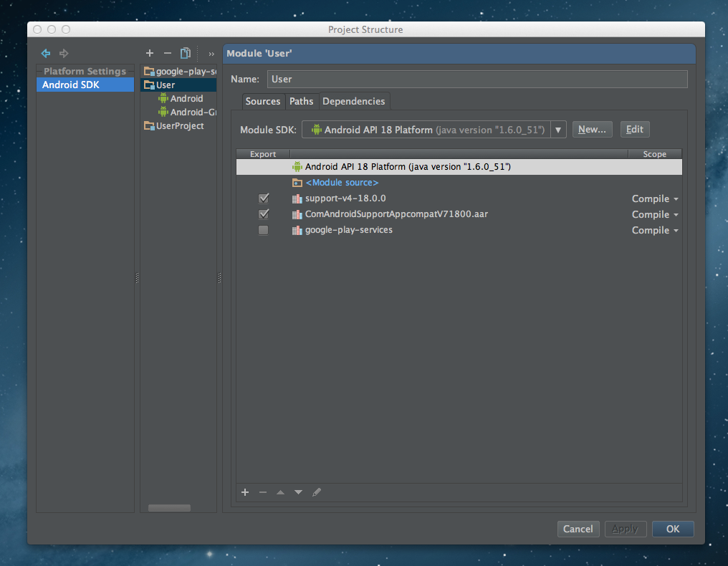728x566 pixels.
Task: Click the Cancel button
Action: pos(578,529)
